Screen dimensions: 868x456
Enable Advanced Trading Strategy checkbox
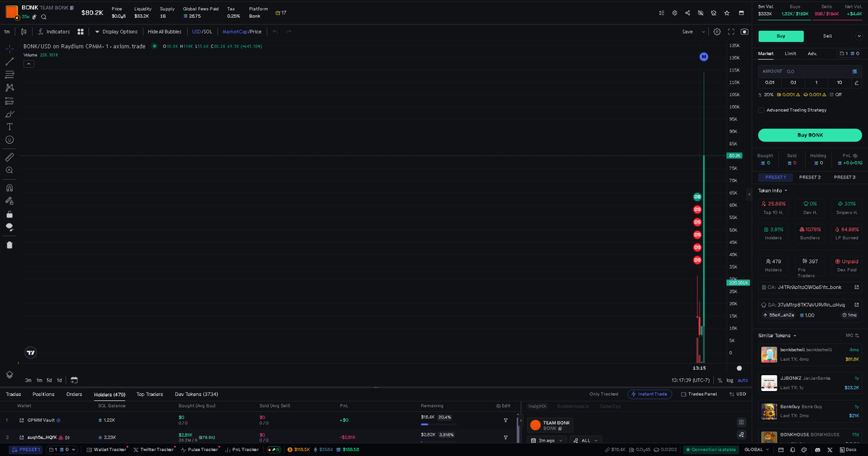(x=761, y=111)
